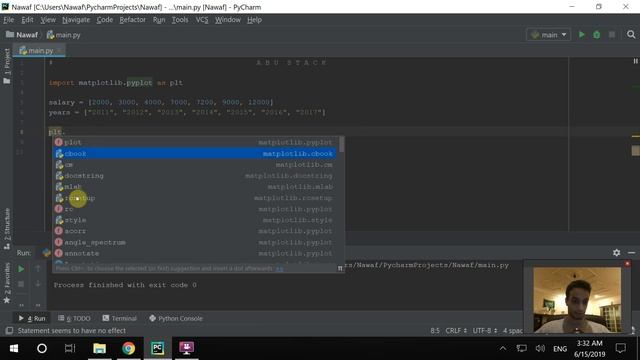
Task: Open the VCS menu
Action: tap(202, 20)
